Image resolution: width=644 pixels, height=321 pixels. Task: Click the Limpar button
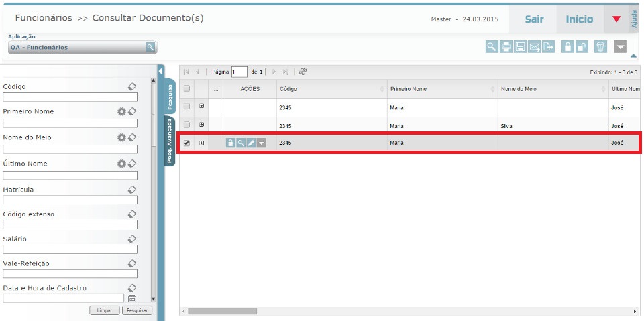105,310
